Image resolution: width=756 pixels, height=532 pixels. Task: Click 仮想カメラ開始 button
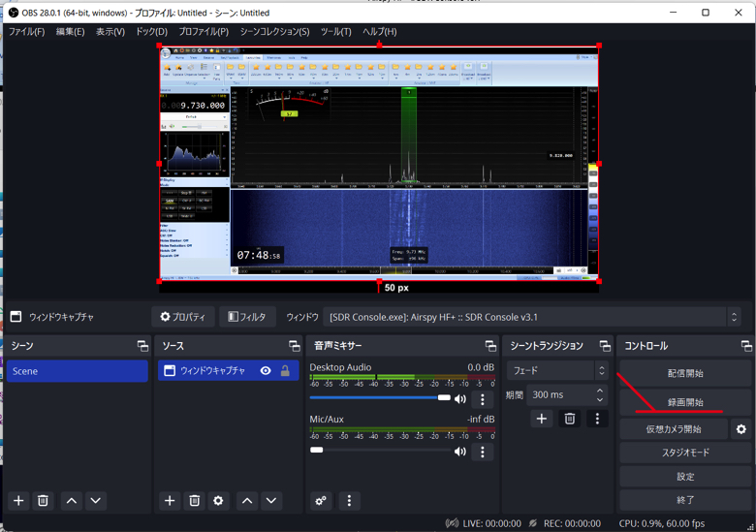pos(674,429)
